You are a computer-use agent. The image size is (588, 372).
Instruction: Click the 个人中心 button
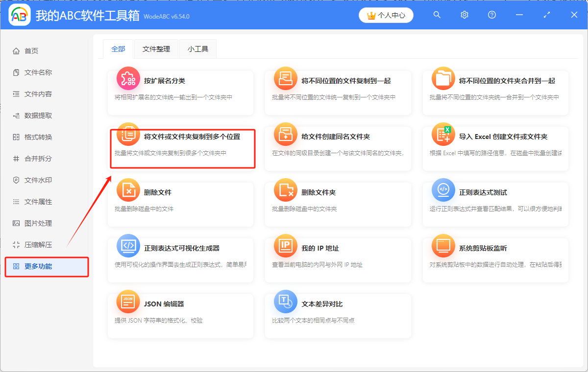click(x=386, y=15)
